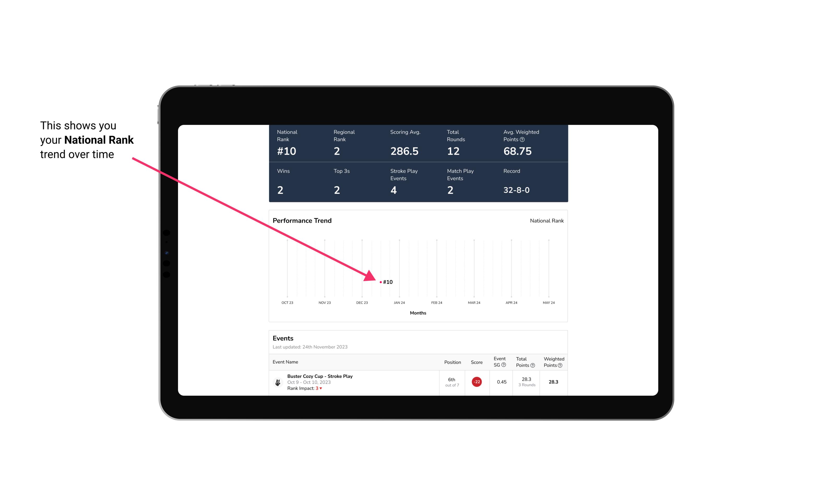
Task: Click the score -22 badge button
Action: pos(476,381)
